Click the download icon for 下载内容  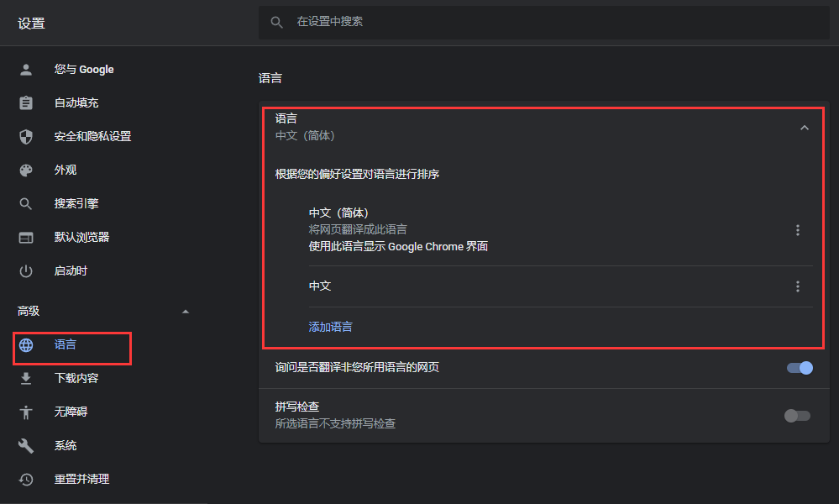point(26,379)
